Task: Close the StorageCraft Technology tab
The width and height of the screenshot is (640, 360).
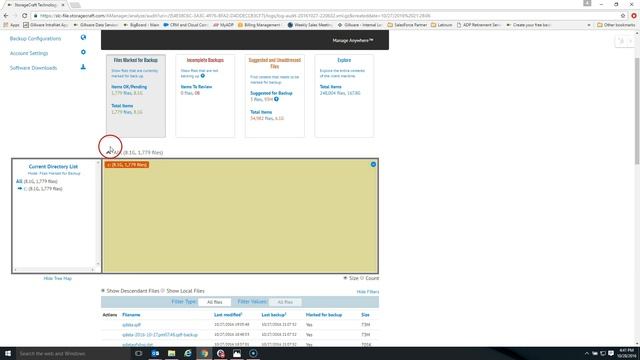Action: (63, 5)
